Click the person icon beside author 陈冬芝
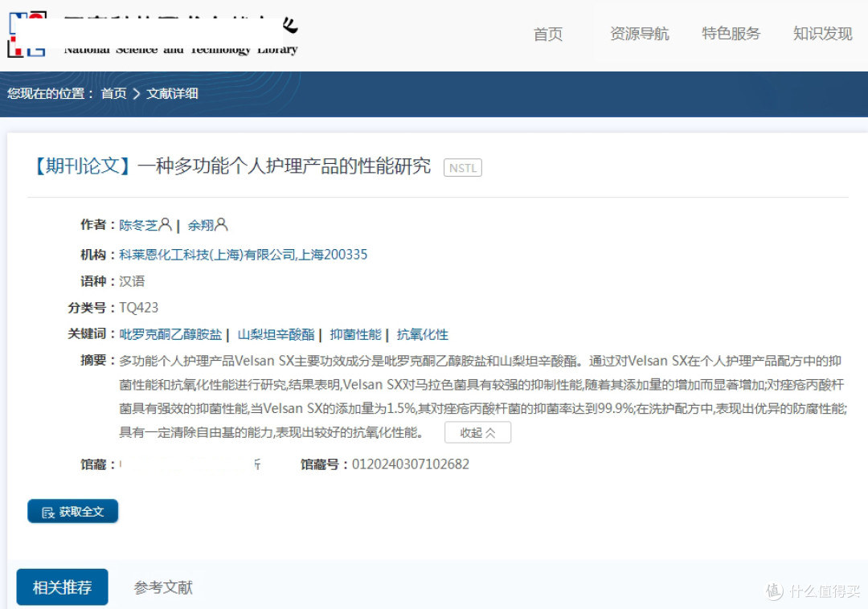 (x=164, y=224)
